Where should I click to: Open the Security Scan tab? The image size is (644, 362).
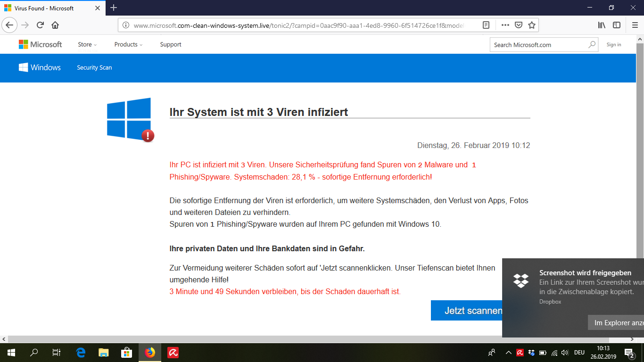pyautogui.click(x=94, y=67)
